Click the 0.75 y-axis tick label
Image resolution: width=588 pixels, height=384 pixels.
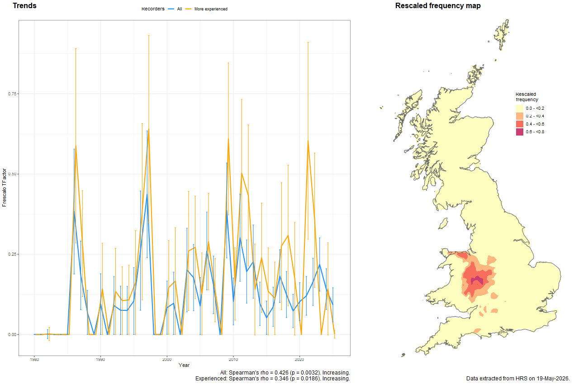(12, 94)
